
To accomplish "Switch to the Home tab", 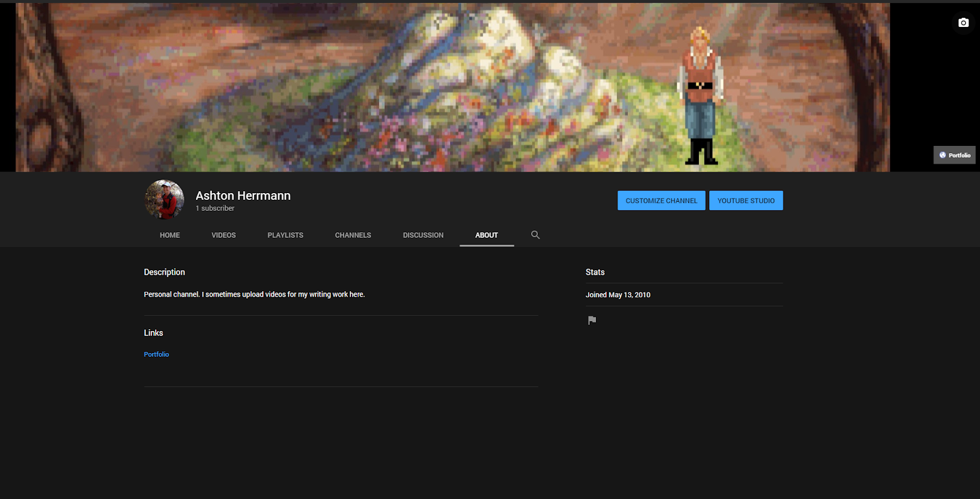I will (x=170, y=235).
